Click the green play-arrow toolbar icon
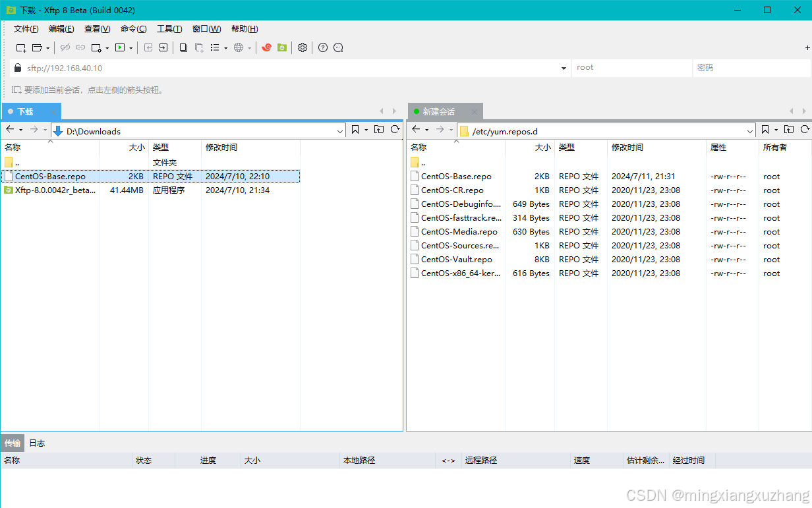This screenshot has width=812, height=508. tap(120, 47)
